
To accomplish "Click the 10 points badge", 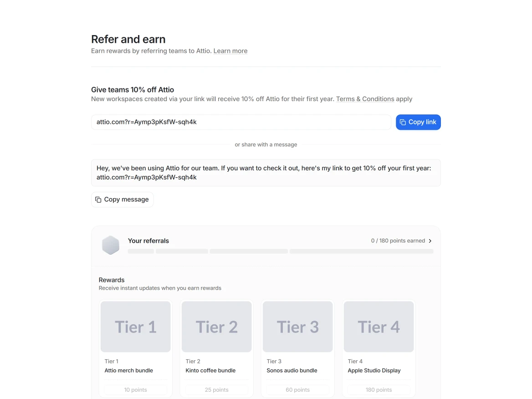I will pos(136,390).
